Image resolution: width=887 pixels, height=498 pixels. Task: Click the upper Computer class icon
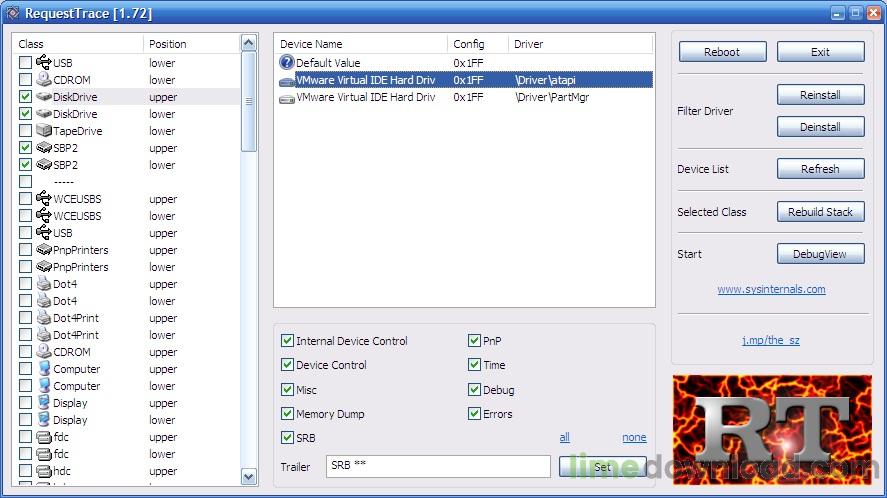pyautogui.click(x=44, y=369)
